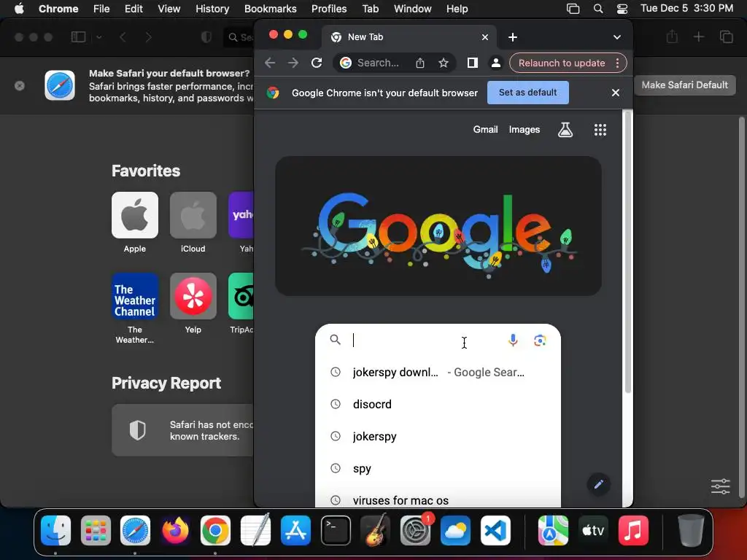This screenshot has width=747, height=560.
Task: Expand Chrome's tab search chevron
Action: 617,37
